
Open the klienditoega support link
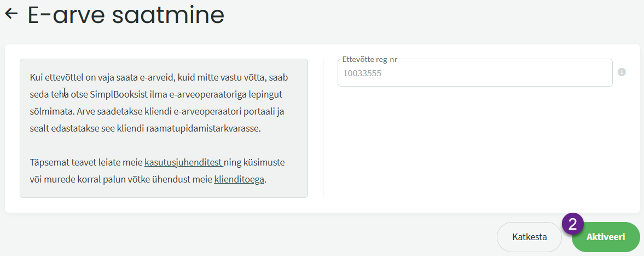pyautogui.click(x=239, y=179)
